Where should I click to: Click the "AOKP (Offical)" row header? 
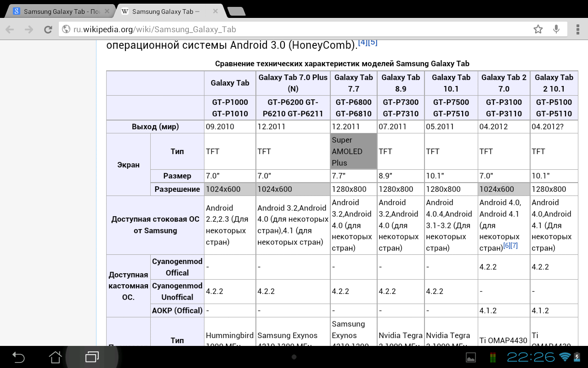(177, 310)
